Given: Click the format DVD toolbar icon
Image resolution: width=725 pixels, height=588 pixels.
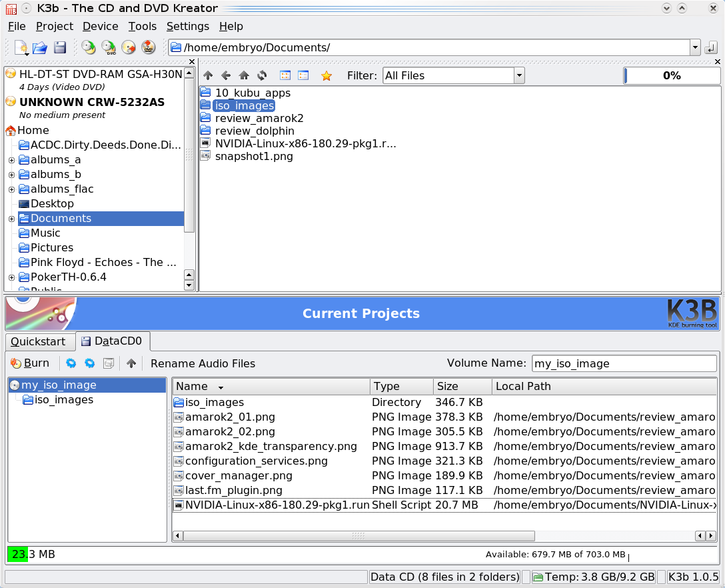Looking at the screenshot, I should 149,47.
